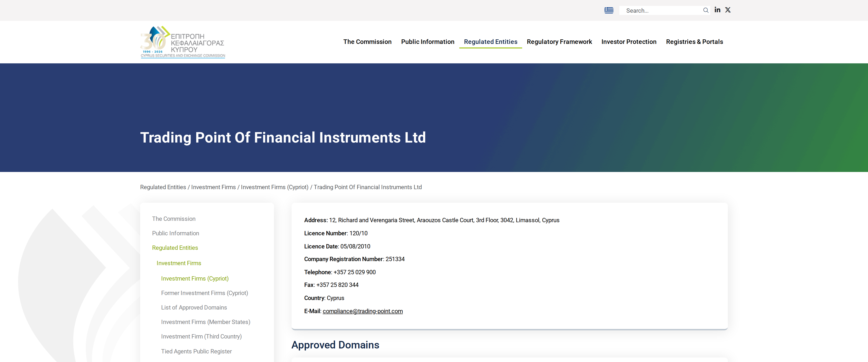868x362 pixels.
Task: Click Licence Number 120/10 text
Action: click(336, 233)
